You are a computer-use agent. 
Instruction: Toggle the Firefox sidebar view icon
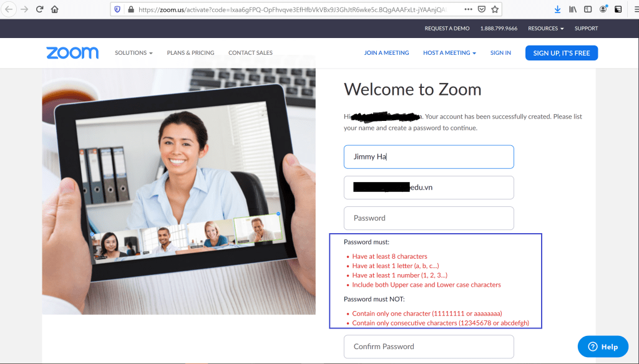click(588, 9)
